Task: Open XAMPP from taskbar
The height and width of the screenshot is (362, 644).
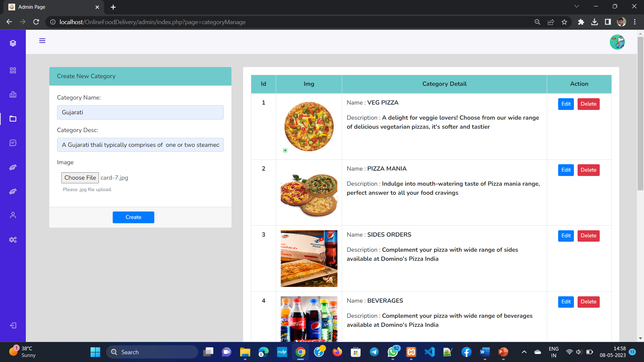Action: click(x=411, y=352)
